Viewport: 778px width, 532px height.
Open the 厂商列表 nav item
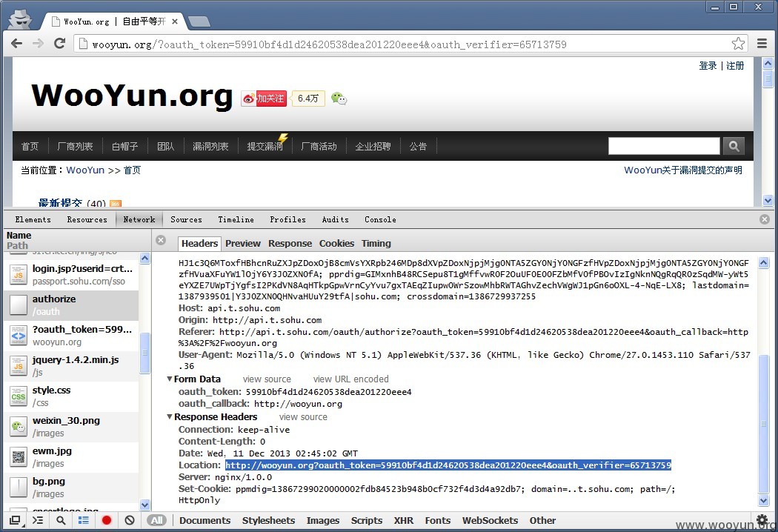[75, 147]
